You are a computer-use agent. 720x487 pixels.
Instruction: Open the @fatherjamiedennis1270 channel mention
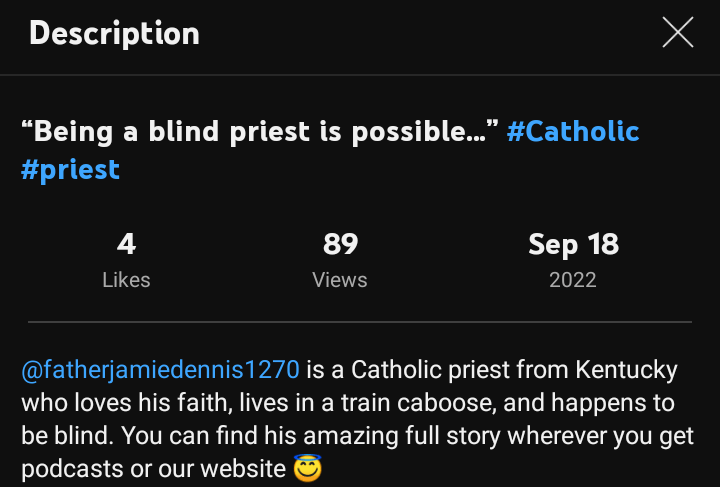tap(160, 370)
